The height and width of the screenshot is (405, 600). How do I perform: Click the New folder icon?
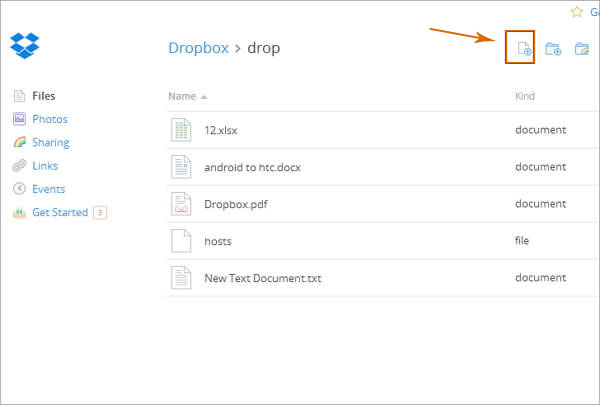tap(553, 49)
